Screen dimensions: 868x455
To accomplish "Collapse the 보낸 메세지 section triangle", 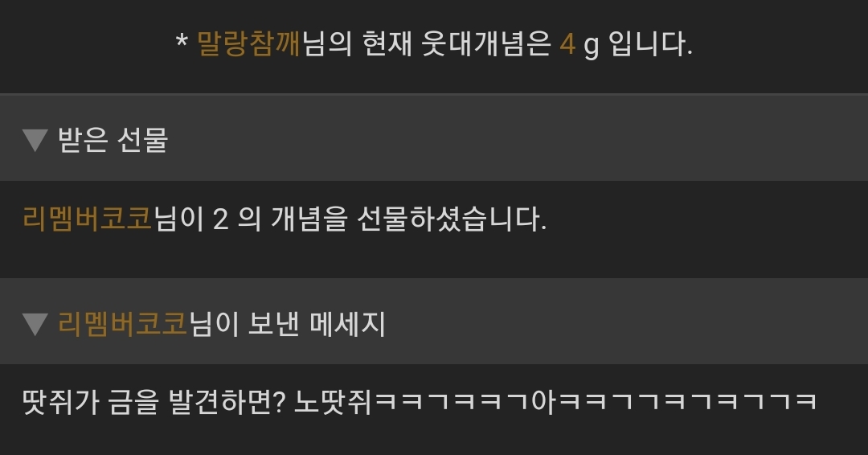I will pos(35,324).
